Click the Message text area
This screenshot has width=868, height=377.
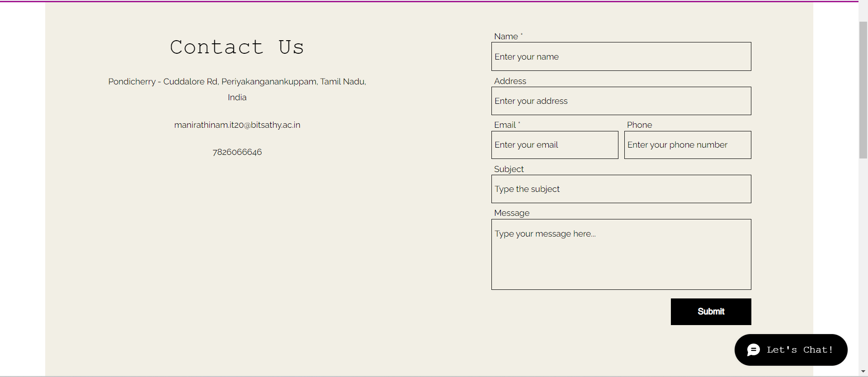tap(621, 254)
